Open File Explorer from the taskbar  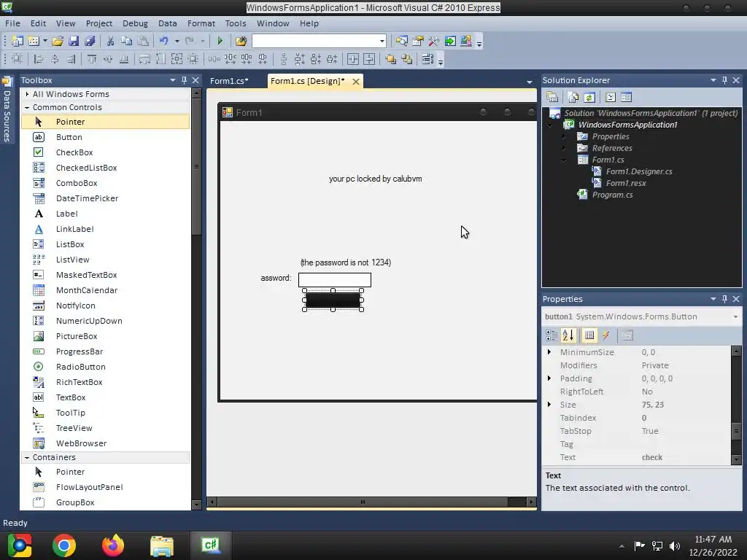(162, 545)
